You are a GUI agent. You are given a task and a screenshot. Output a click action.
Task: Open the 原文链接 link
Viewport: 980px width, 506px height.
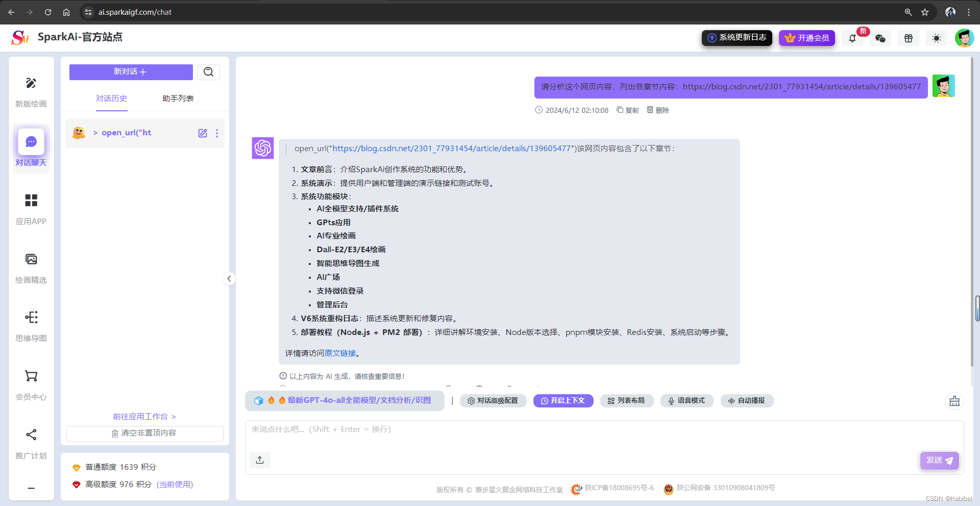(340, 353)
